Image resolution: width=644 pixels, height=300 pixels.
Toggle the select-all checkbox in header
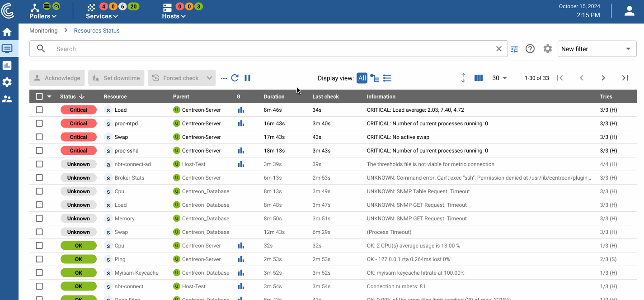pos(39,96)
